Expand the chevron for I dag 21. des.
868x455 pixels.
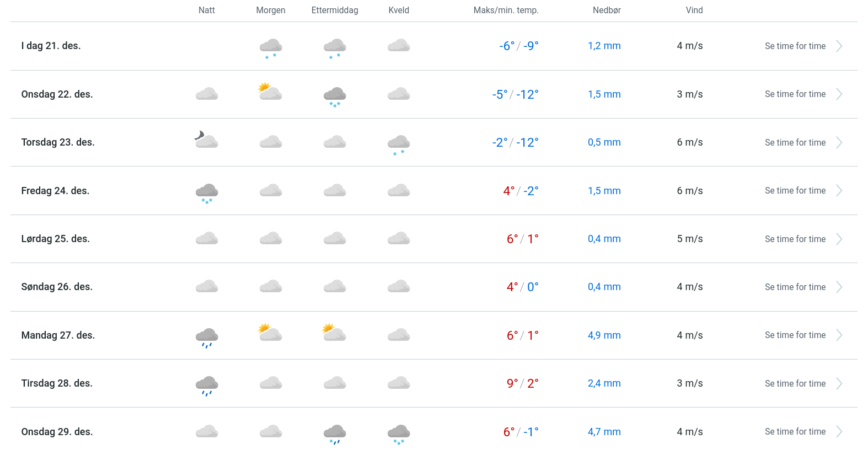pyautogui.click(x=839, y=46)
